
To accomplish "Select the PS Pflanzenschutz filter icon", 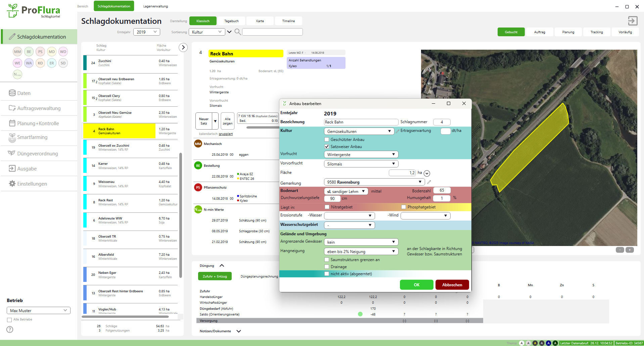I will (40, 52).
